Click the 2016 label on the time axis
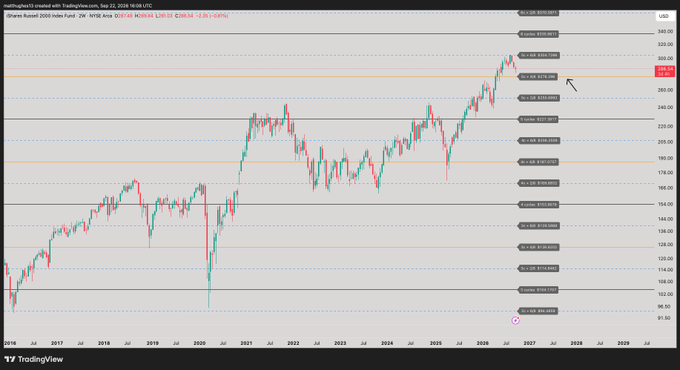This screenshot has height=370, width=680. point(10,343)
